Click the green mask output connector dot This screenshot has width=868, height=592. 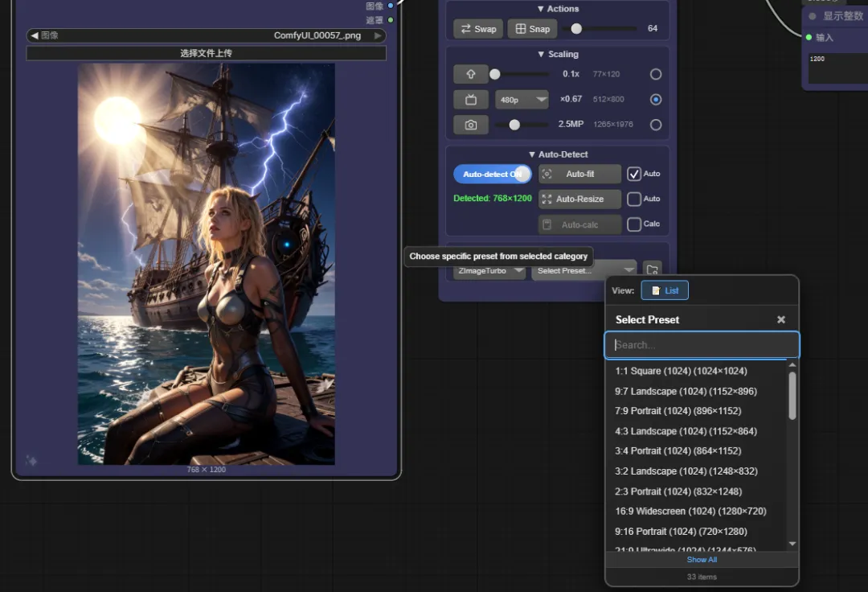coord(391,20)
